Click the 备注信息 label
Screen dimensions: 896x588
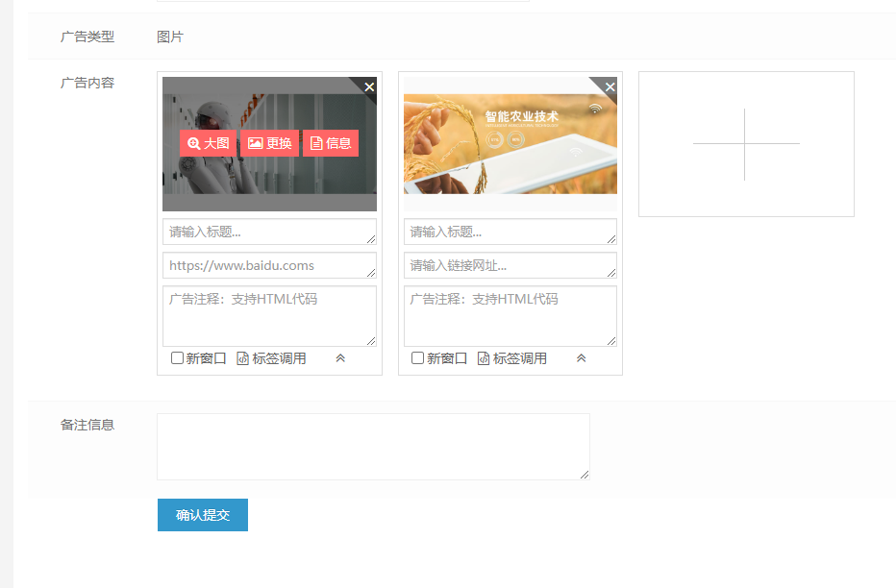[x=87, y=425]
